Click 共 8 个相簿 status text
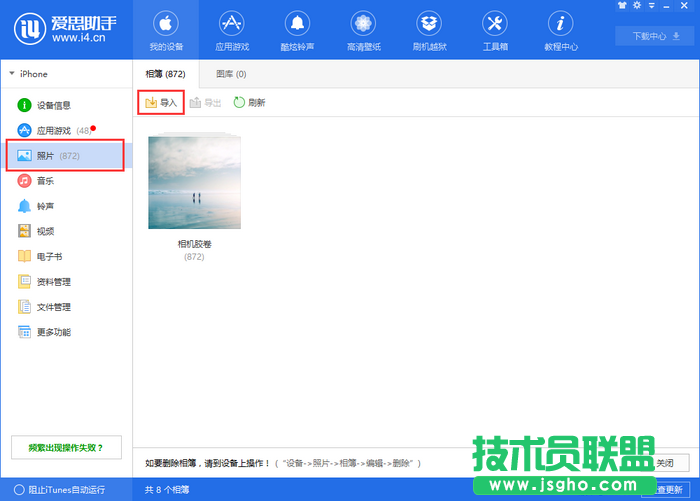The height and width of the screenshot is (501, 700). pos(167,490)
